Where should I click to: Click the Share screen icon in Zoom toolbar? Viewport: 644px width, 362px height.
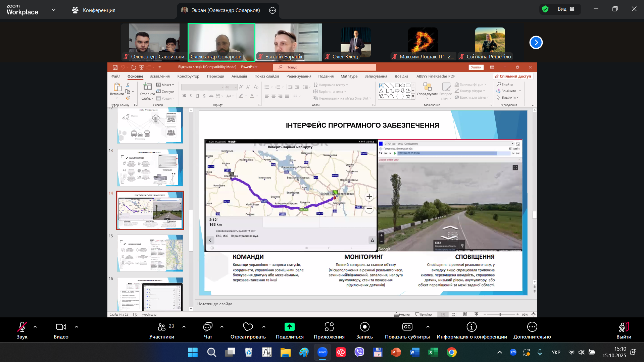click(289, 327)
